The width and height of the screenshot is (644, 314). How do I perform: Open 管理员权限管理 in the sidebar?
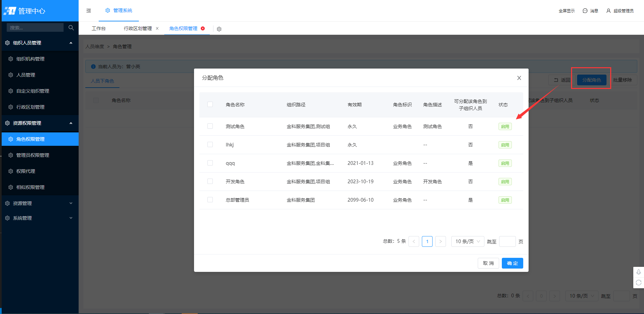point(40,155)
